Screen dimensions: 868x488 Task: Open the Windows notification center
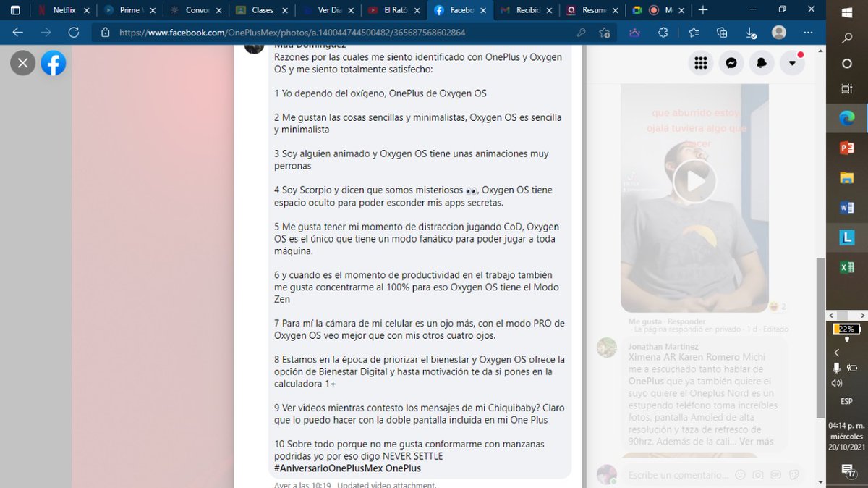[847, 473]
